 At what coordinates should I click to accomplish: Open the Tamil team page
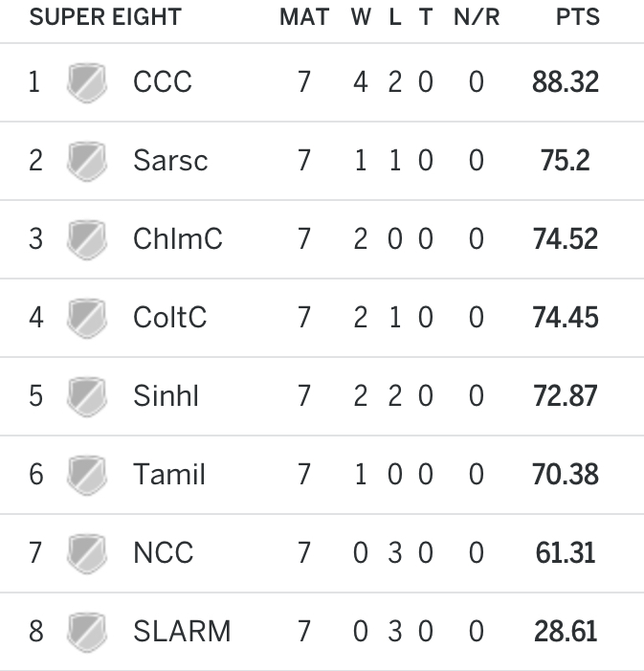[169, 475]
